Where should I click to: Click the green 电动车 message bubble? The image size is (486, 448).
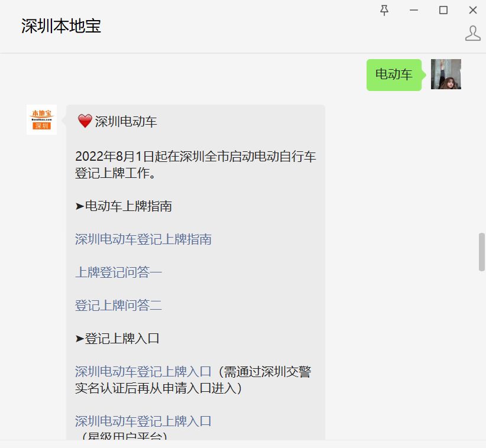pos(394,74)
